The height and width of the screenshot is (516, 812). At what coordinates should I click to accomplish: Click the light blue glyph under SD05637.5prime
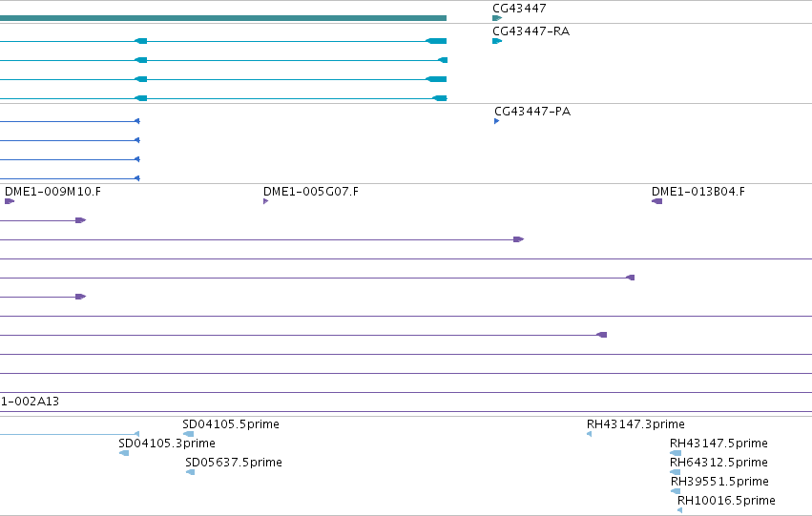190,472
